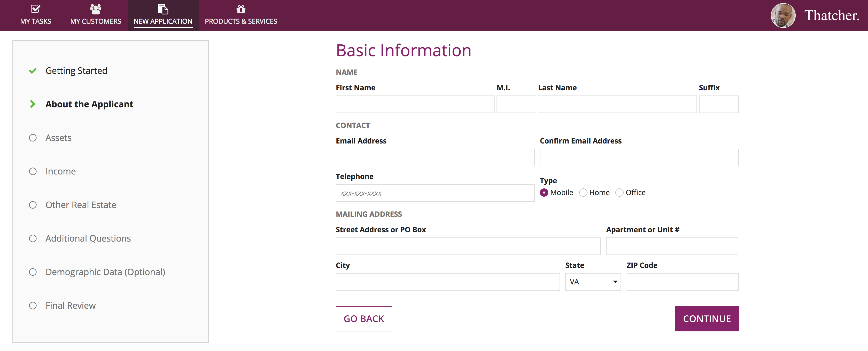Open the About the Applicant step
The height and width of the screenshot is (351, 868).
click(89, 104)
